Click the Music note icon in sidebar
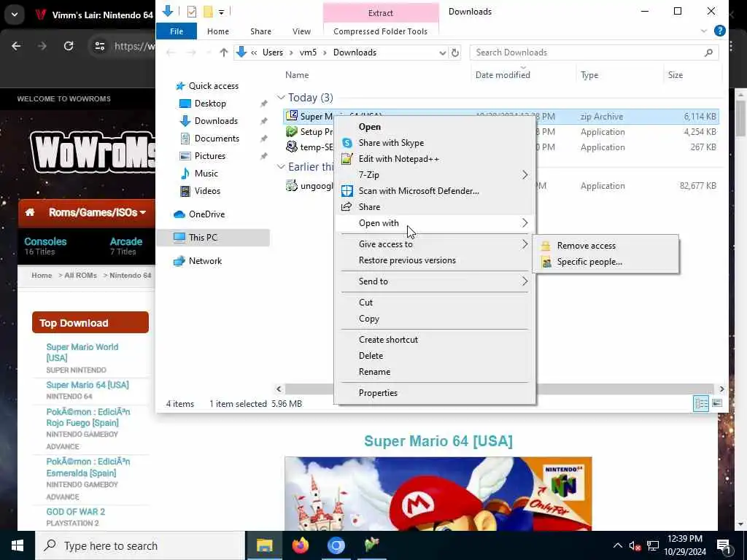The image size is (747, 560). click(185, 174)
